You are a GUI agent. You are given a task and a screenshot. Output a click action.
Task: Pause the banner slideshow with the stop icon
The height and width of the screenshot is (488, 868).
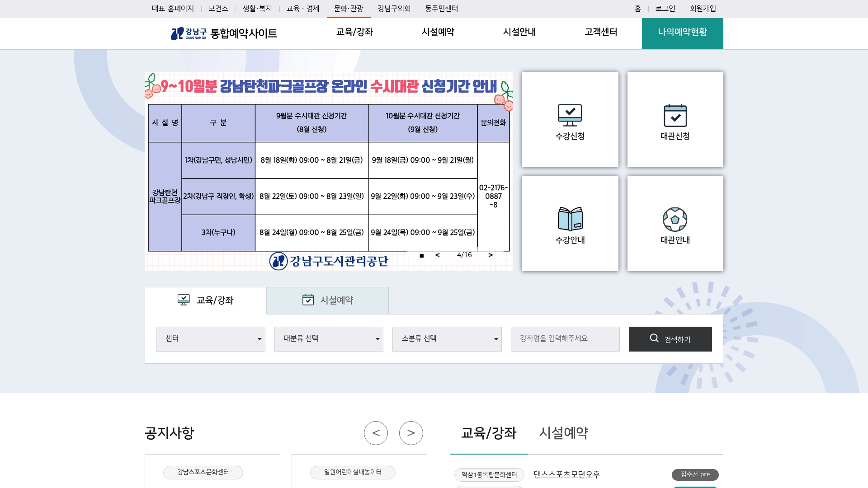tap(422, 256)
